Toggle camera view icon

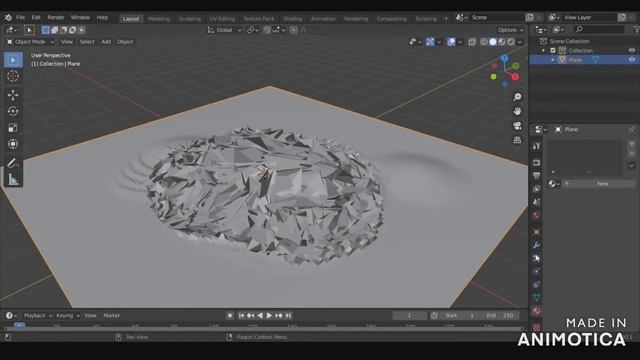(517, 126)
